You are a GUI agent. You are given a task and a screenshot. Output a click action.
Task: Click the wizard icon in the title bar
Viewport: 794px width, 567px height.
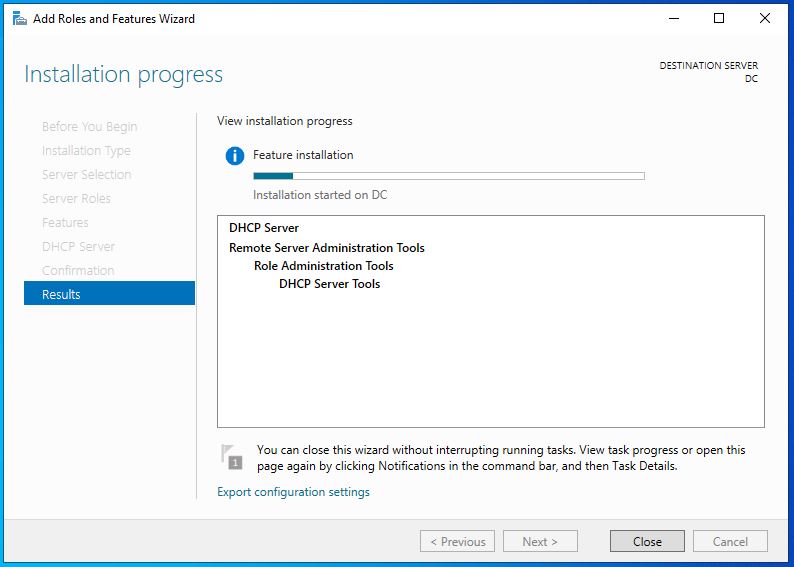click(19, 19)
